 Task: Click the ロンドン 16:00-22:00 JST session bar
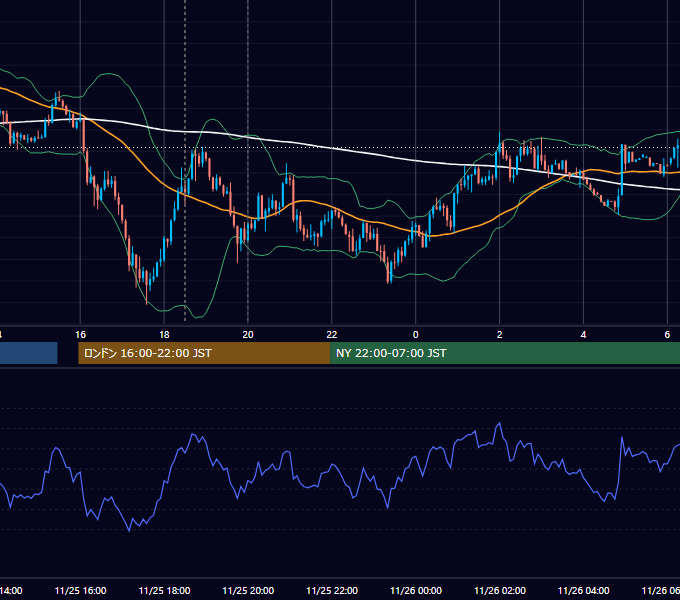[204, 353]
